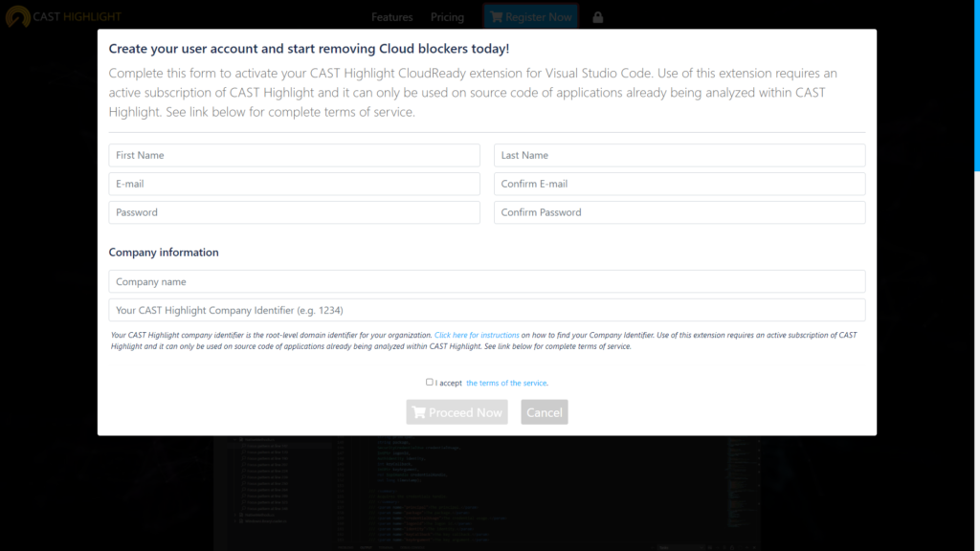This screenshot has width=980, height=551.
Task: Click the Last Name input field
Action: [x=679, y=155]
